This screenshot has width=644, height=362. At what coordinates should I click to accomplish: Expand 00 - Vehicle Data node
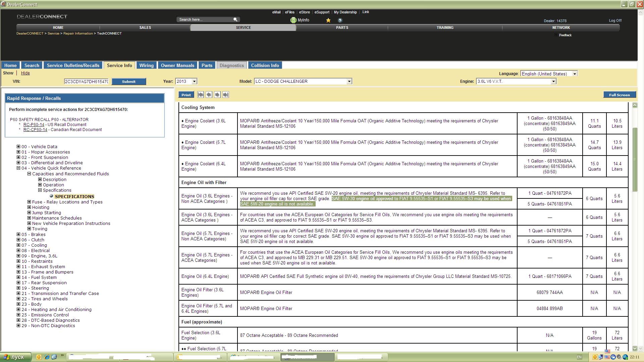point(18,146)
